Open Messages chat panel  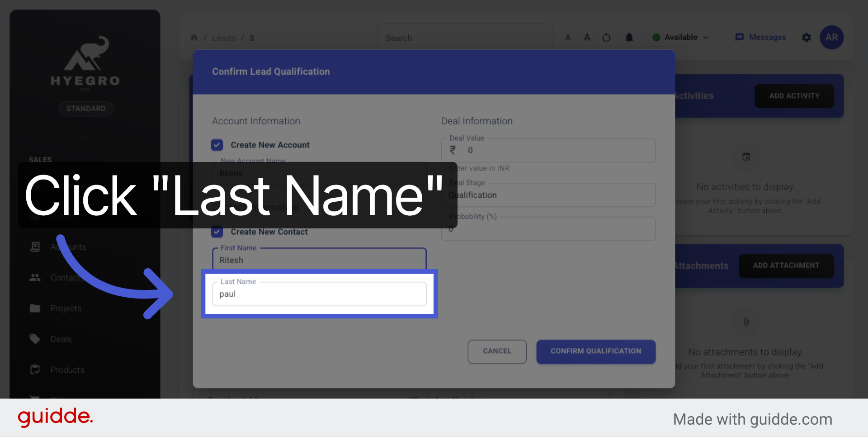(760, 37)
